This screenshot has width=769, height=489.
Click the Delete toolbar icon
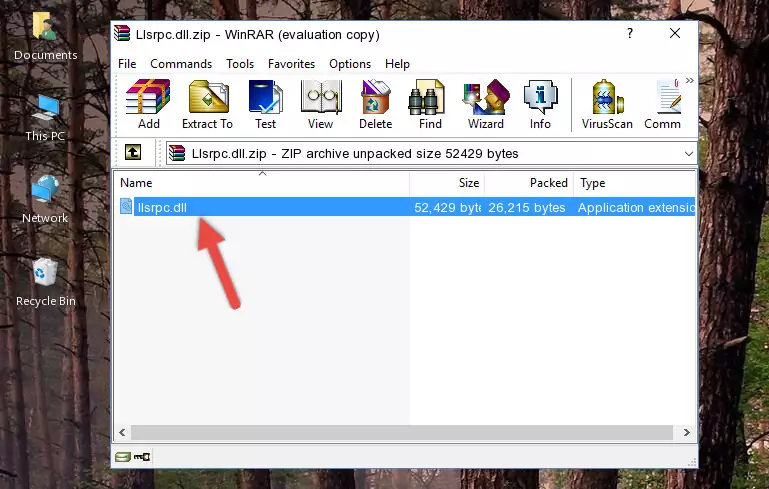coord(375,104)
